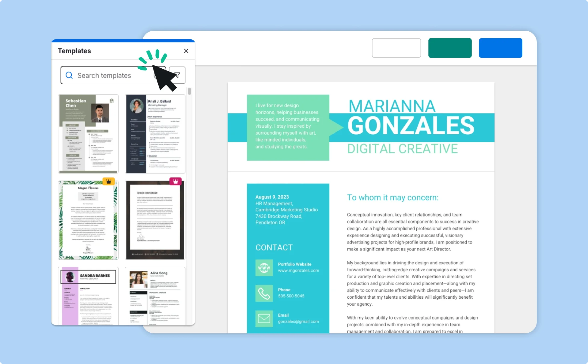Click the portfolio website icon in contact section
588x364 pixels.
pyautogui.click(x=263, y=267)
